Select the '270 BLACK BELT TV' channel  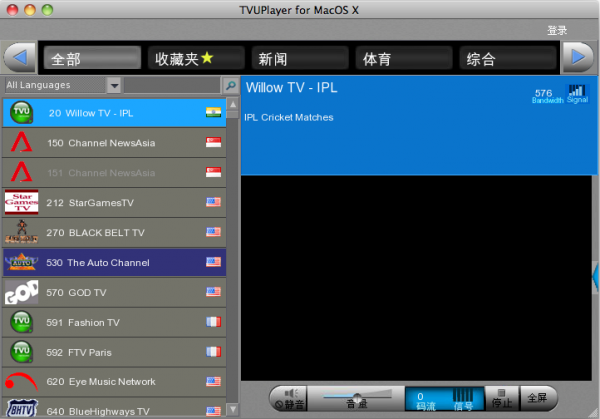tap(114, 232)
